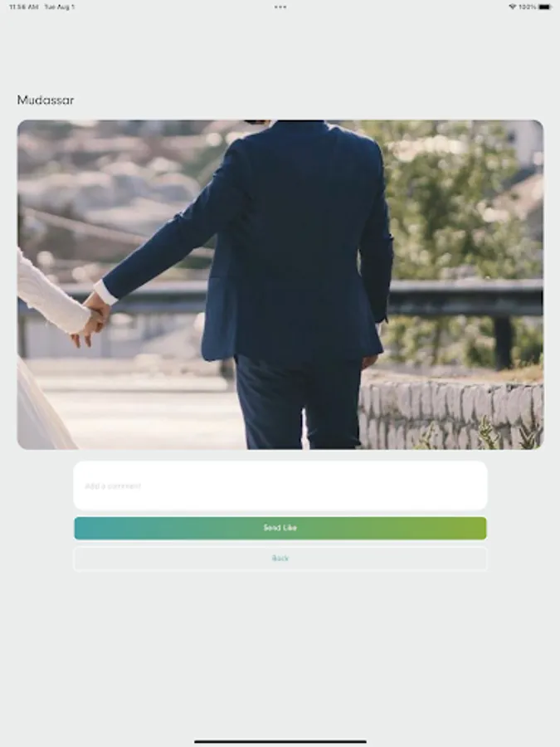Image resolution: width=560 pixels, height=747 pixels.
Task: Click the Send Like gradient button
Action: point(280,528)
